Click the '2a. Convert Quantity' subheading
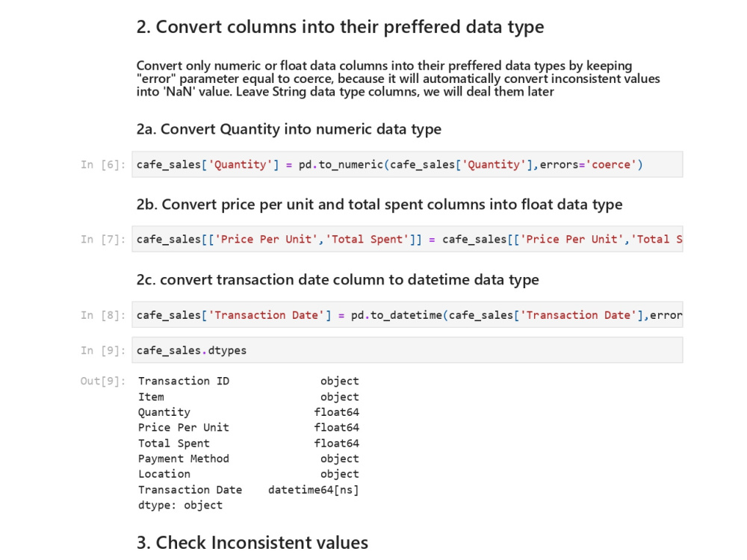Screen dimensions: 747x560 [288, 129]
